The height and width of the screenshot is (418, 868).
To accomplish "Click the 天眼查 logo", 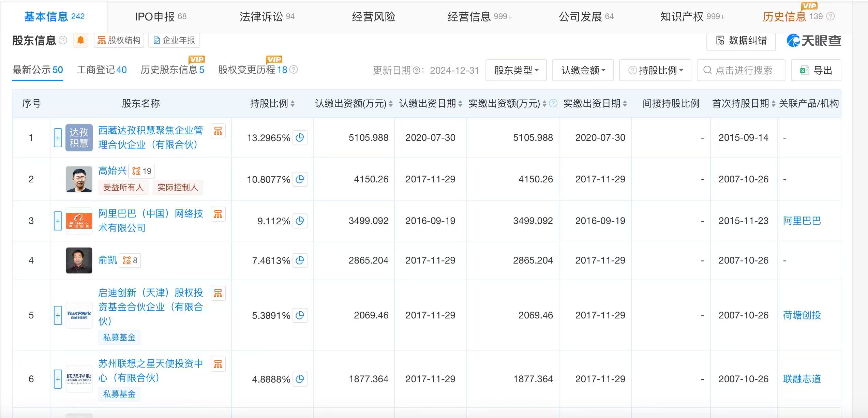I will (813, 41).
